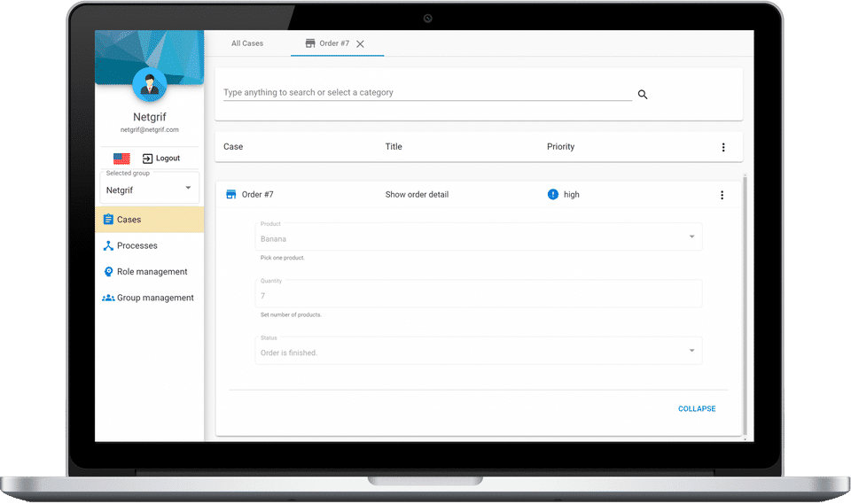Click the 'Pick one product.' hint

(x=282, y=258)
